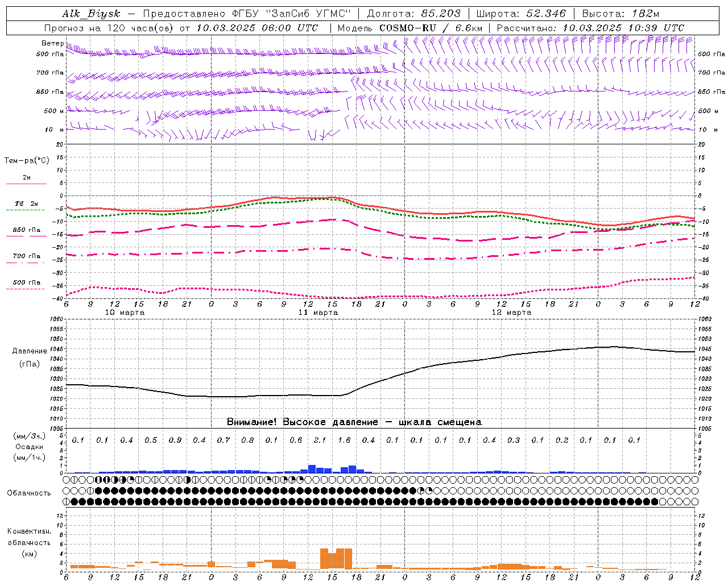Select the precipitation value 0.6
Image resolution: width=728 pixels, height=582 pixels.
(296, 440)
